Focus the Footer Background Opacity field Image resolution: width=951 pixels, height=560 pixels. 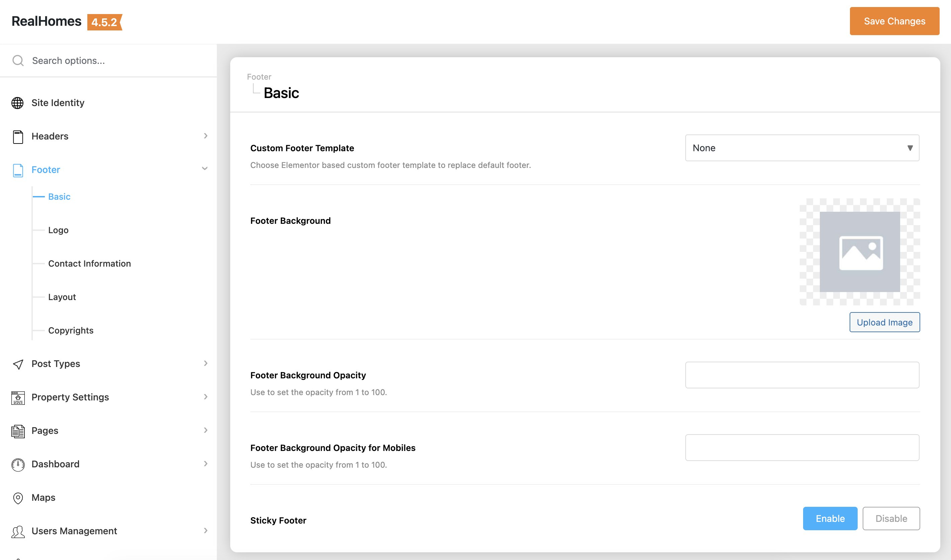point(802,375)
